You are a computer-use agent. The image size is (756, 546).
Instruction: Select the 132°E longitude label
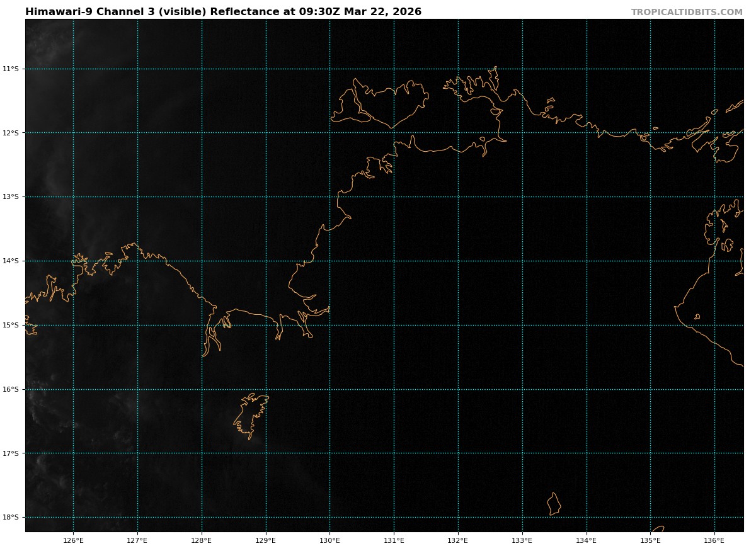(458, 540)
